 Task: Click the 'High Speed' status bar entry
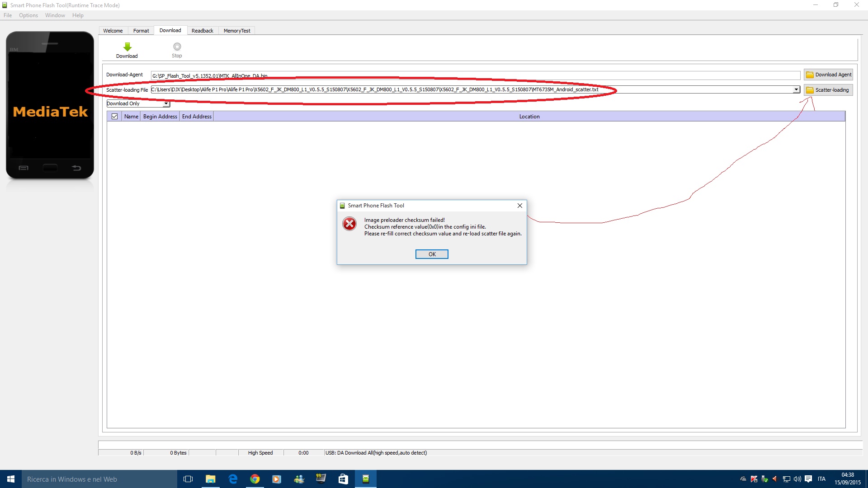click(260, 453)
